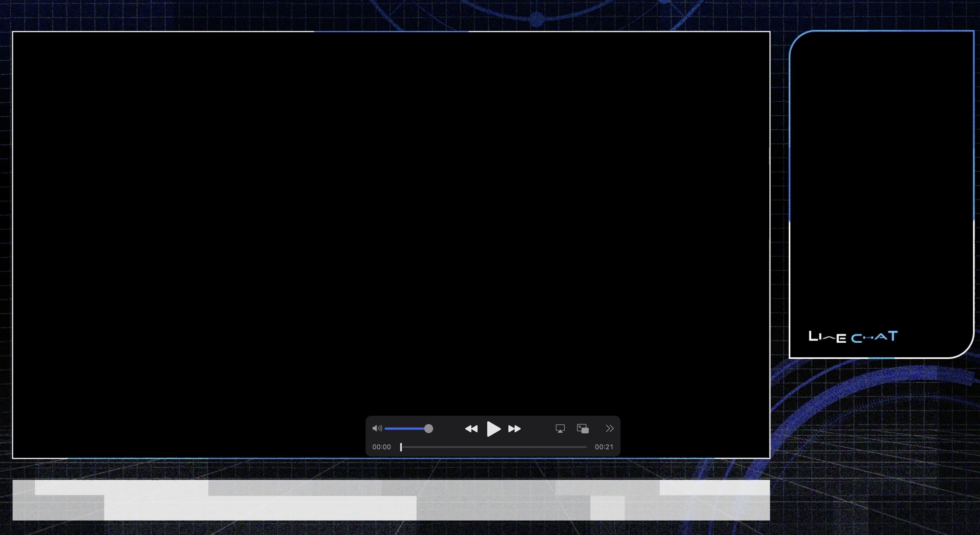Click the Live Chat label

click(853, 337)
